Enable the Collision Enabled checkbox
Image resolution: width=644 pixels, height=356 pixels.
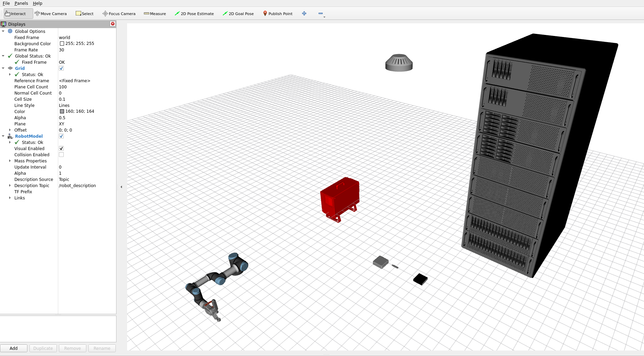click(x=61, y=155)
